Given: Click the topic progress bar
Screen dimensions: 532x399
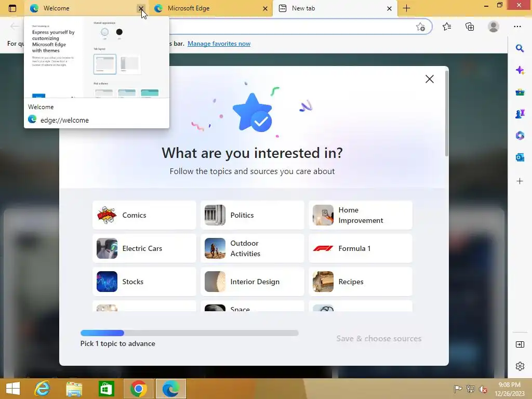Looking at the screenshot, I should 189,333.
